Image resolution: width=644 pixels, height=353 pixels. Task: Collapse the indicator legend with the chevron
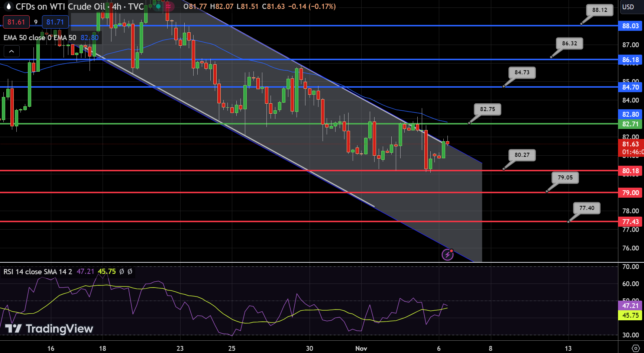point(12,51)
